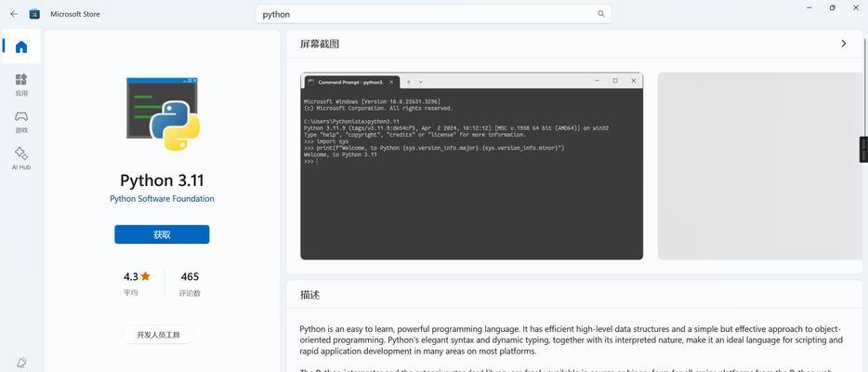Open the second gray placeholder screenshot
The height and width of the screenshot is (372, 868).
pos(760,166)
